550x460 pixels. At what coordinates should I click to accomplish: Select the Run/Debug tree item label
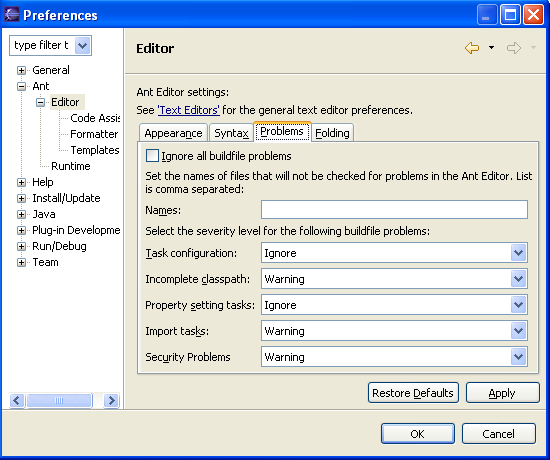click(59, 246)
